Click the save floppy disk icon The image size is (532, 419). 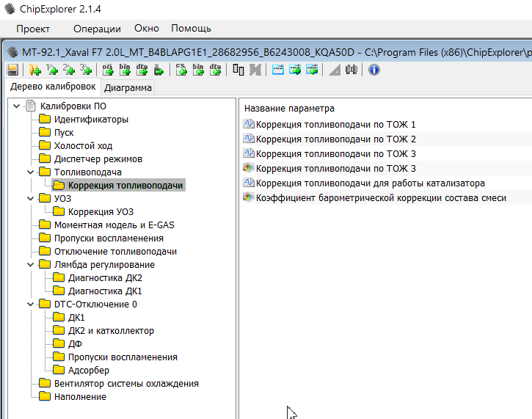12,70
